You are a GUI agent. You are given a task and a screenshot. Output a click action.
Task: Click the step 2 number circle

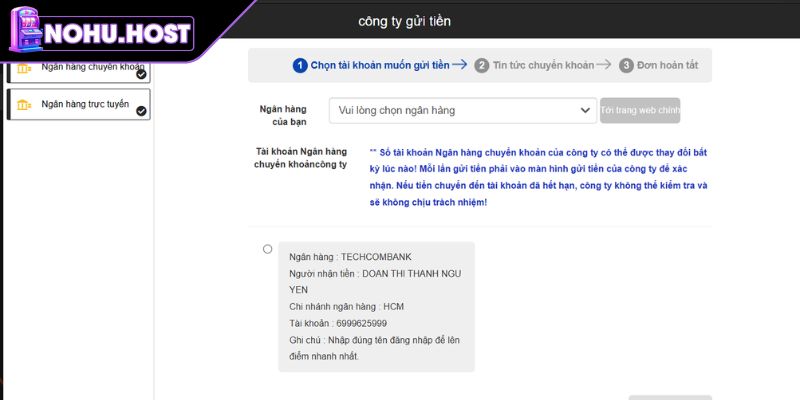point(482,65)
